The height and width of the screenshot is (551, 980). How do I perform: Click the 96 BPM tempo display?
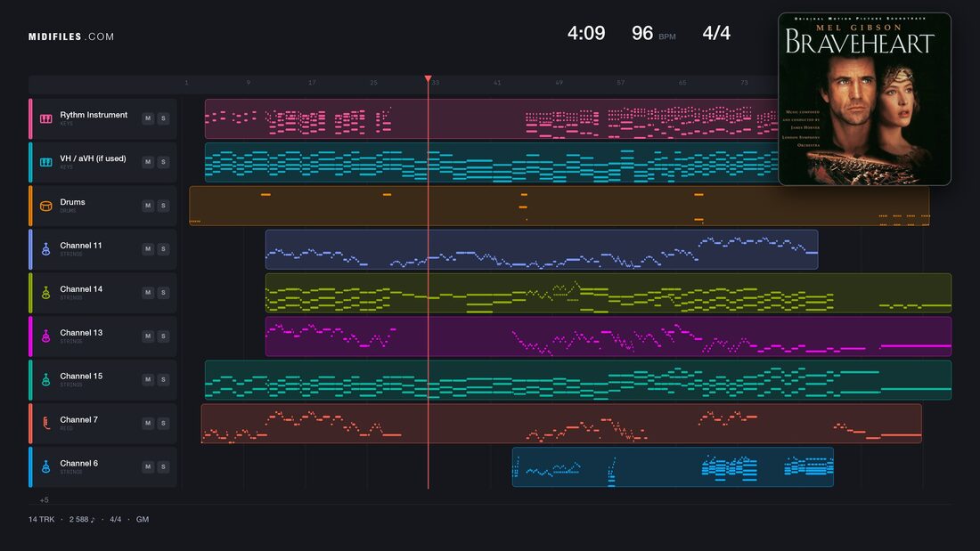[654, 33]
